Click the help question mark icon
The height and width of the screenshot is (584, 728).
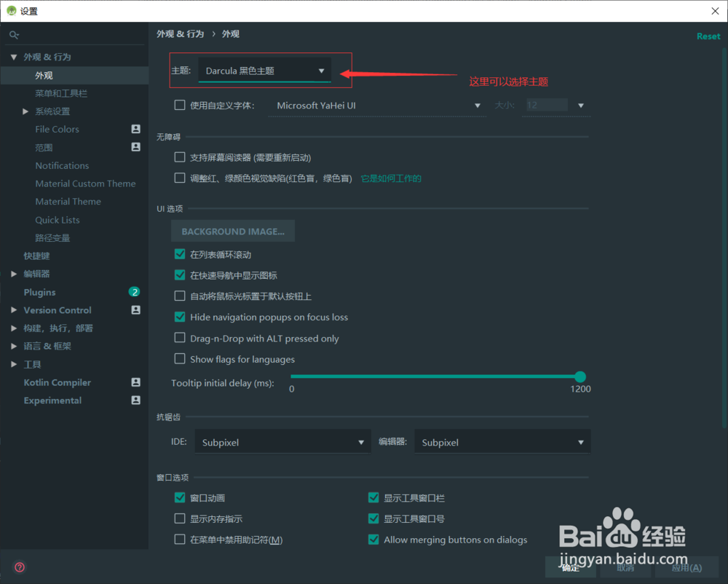[x=20, y=567]
